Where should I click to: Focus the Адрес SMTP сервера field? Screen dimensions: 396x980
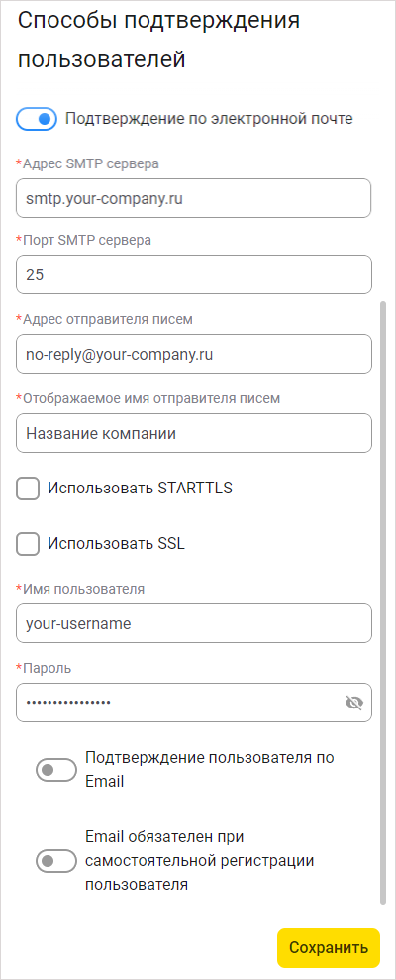194,199
